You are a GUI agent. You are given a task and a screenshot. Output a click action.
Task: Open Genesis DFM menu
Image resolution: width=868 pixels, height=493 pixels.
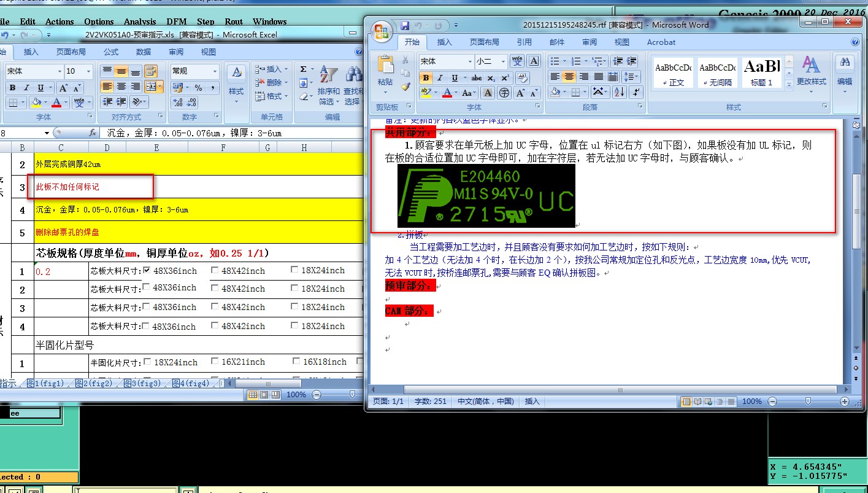point(177,21)
